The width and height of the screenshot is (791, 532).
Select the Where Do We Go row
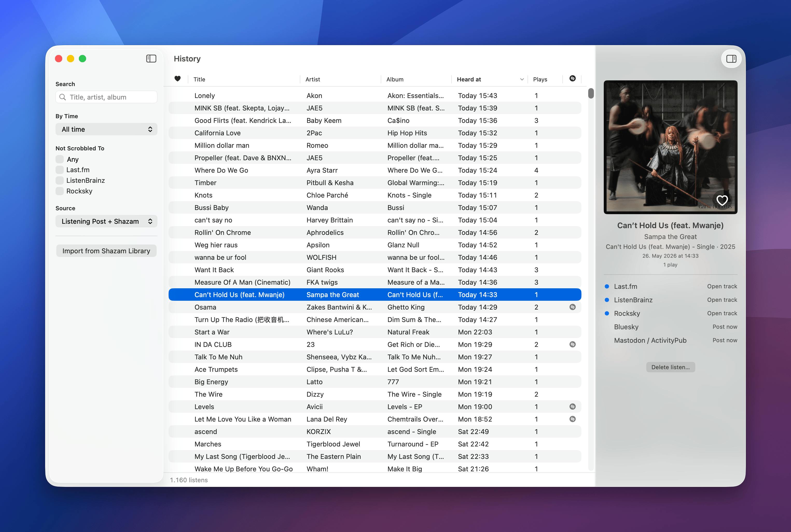coord(375,170)
